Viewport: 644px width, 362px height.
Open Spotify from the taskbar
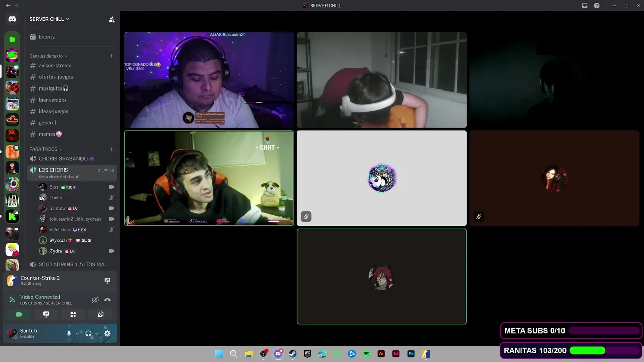(x=366, y=354)
